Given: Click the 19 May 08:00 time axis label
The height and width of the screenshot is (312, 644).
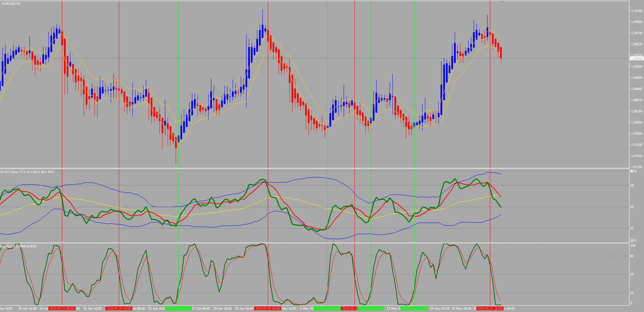Looking at the screenshot, I should point(462,308).
